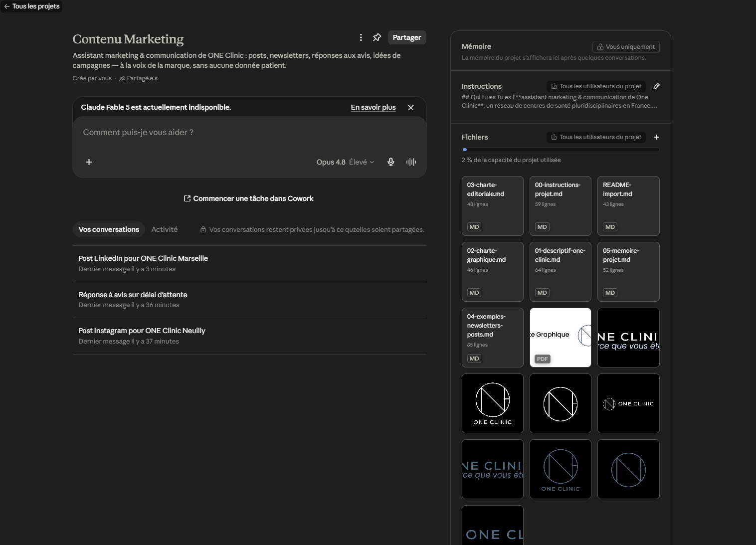Dismiss the Claude Fable 5 unavailable banner

(411, 108)
